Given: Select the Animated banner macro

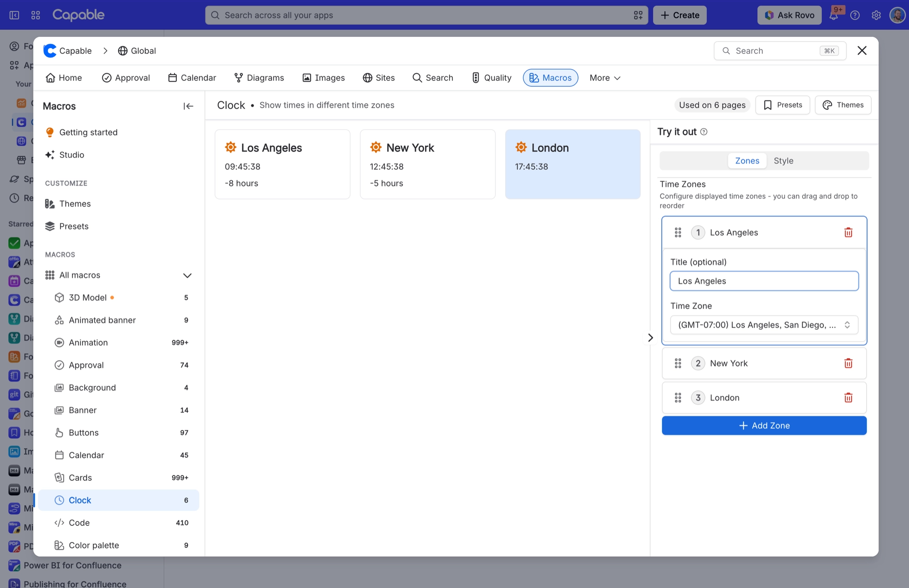Looking at the screenshot, I should tap(119, 320).
